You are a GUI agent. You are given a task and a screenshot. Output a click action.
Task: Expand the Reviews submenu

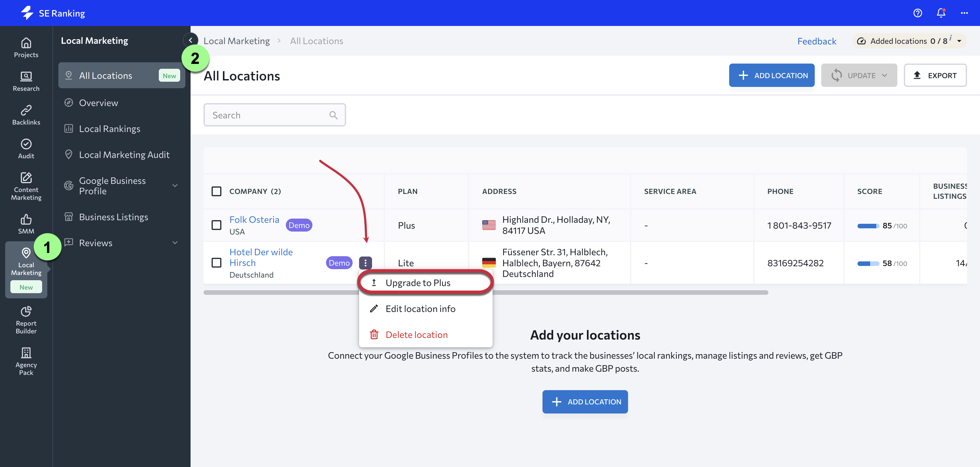tap(175, 243)
